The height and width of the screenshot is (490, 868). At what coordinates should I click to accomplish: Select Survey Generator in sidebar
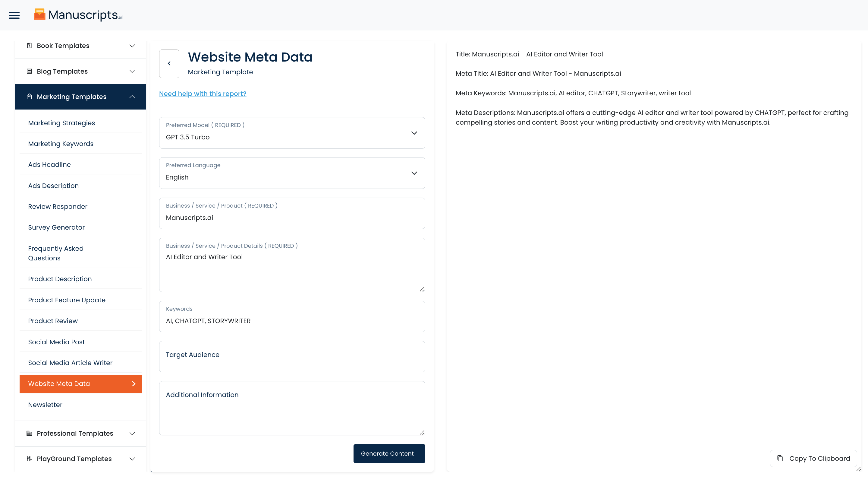coord(56,227)
